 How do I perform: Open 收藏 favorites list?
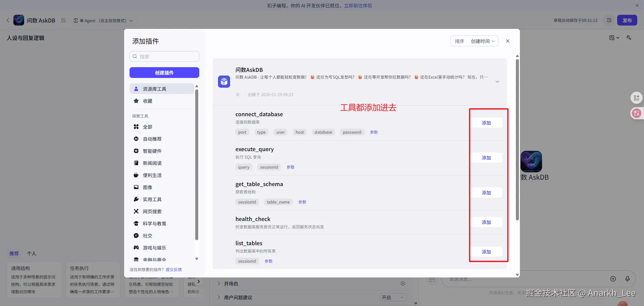pos(162,101)
